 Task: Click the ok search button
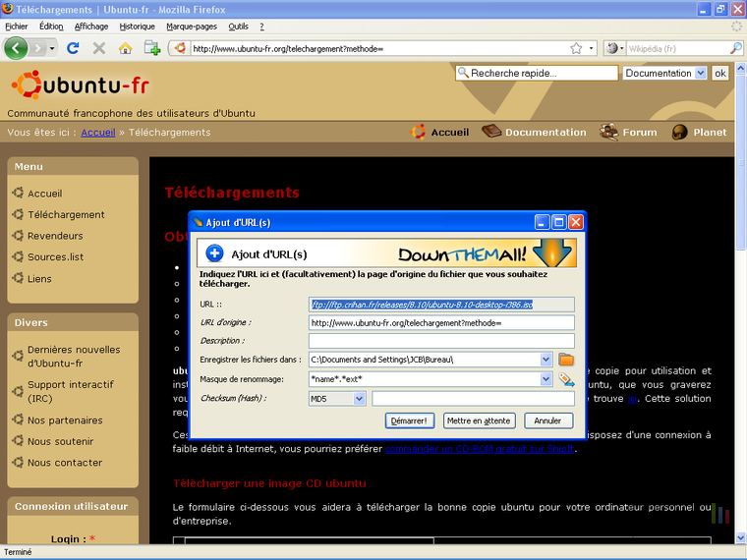pos(719,73)
